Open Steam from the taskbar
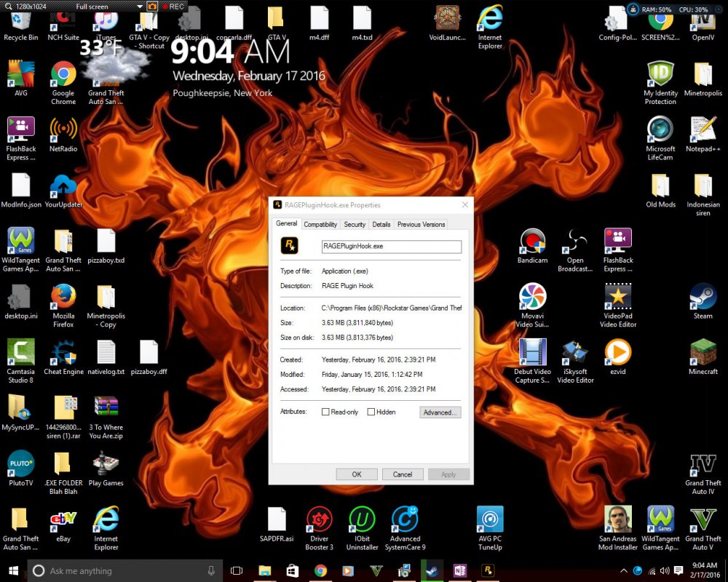 click(432, 570)
